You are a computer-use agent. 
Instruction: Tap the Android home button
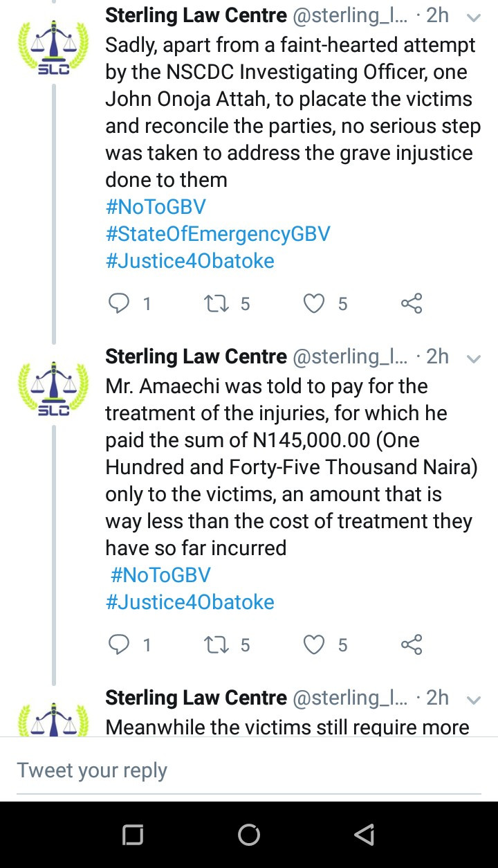249,834
